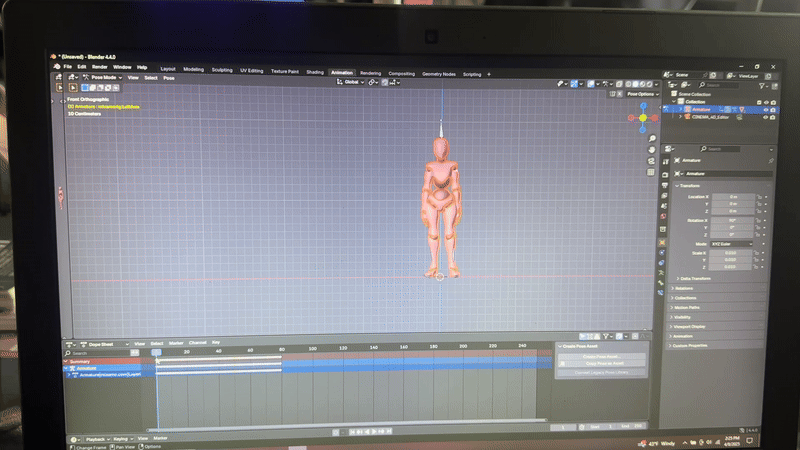Viewport: 800px width, 450px height.
Task: Click the pan hand icon in viewport
Action: coord(653,149)
